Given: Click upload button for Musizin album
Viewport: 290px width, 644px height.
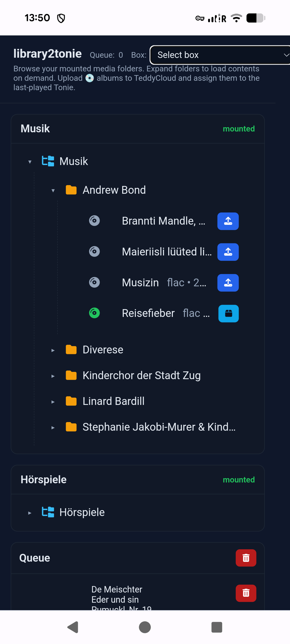Looking at the screenshot, I should pos(228,283).
